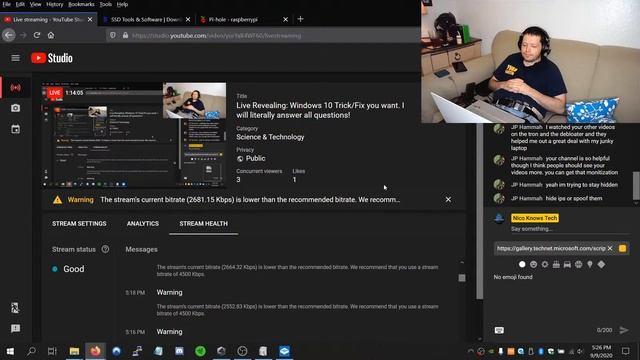Click the live stream preview thumbnail
Viewport: 640px width, 360px height.
(x=134, y=135)
